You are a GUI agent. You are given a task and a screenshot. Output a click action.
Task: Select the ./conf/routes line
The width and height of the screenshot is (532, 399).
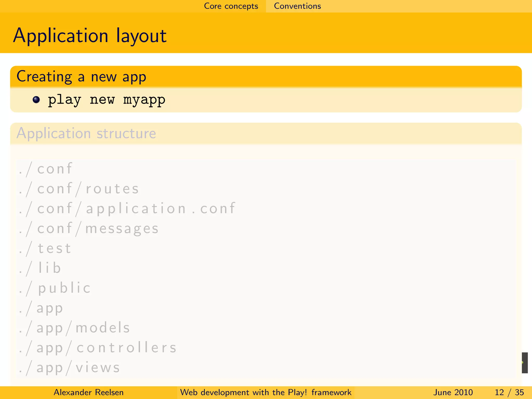tap(79, 189)
